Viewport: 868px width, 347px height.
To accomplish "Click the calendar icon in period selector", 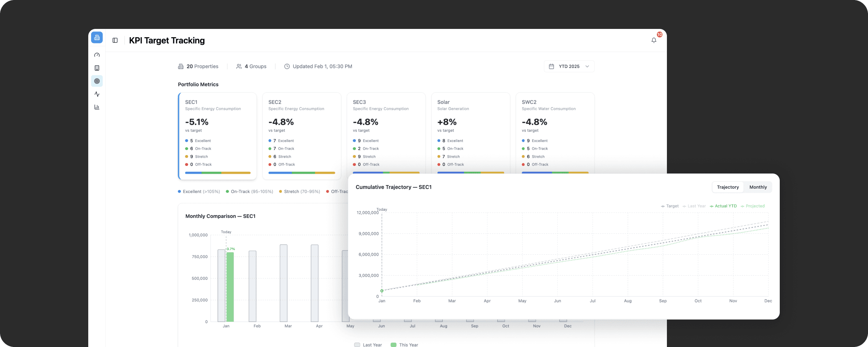I will point(552,67).
